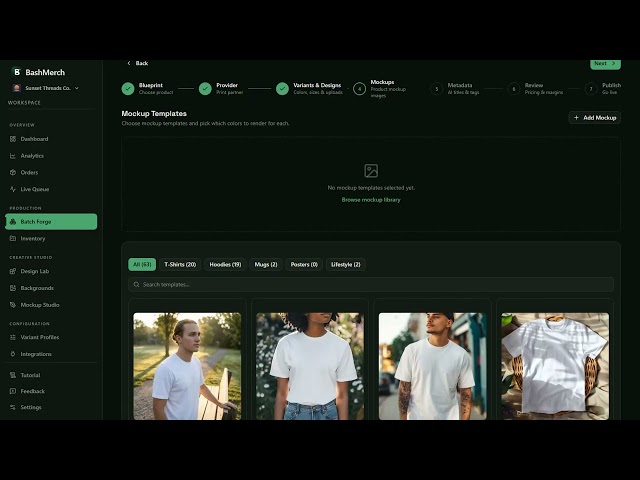Click the Browse mockup library link

pos(371,200)
